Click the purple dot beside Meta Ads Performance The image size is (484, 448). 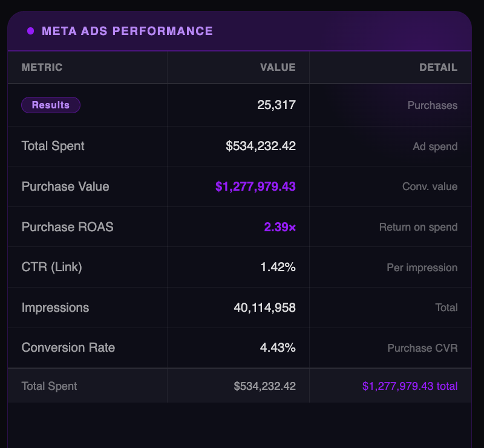coord(30,31)
